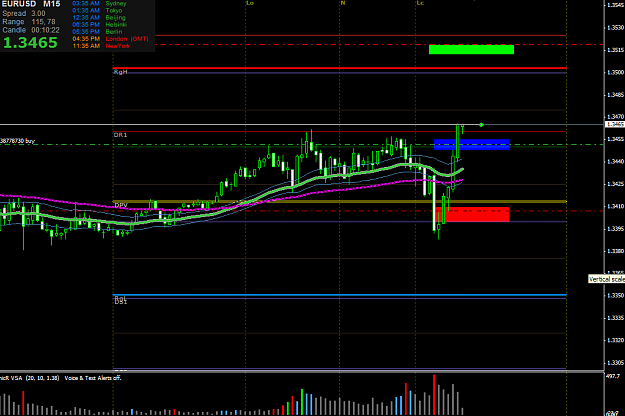Select the 1.3425 price scale label
Viewport: 625px width, 416px height.
click(x=616, y=184)
